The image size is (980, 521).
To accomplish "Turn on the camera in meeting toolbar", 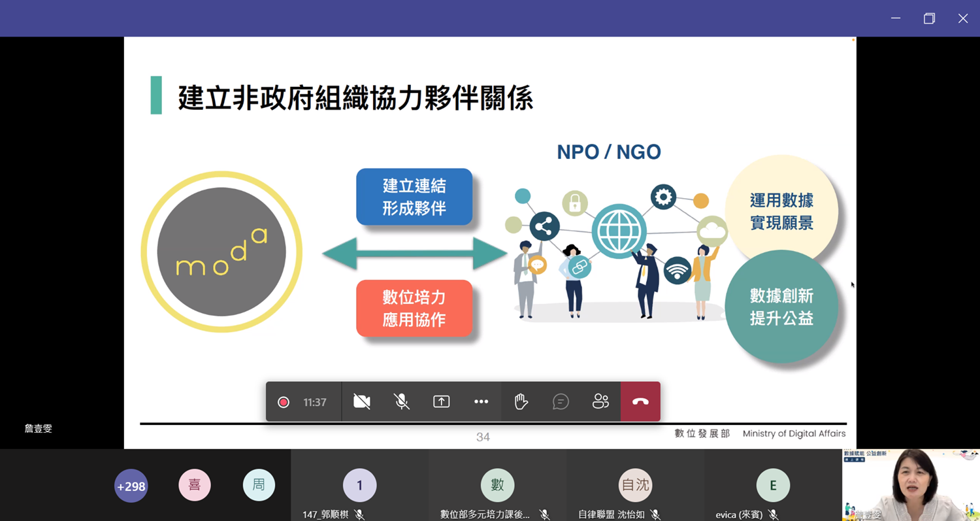I will click(x=361, y=402).
